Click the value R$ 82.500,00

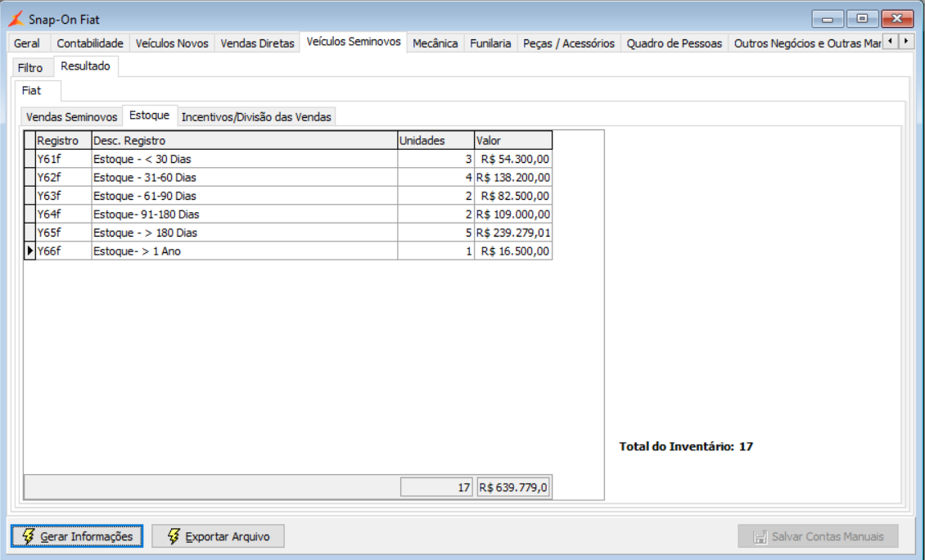click(513, 196)
